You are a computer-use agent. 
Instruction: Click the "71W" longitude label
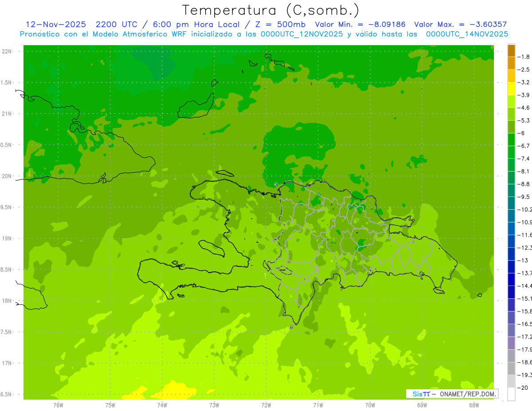coord(318,405)
